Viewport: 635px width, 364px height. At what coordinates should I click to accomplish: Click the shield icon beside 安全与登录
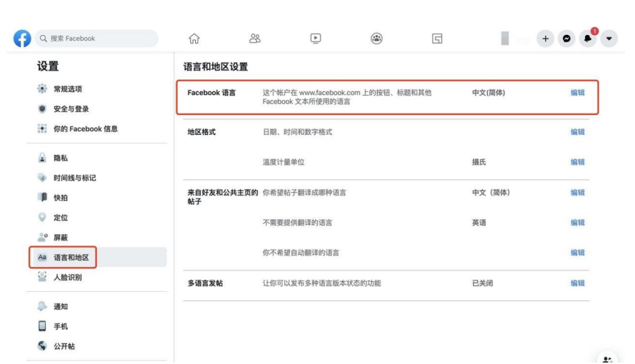(x=42, y=108)
